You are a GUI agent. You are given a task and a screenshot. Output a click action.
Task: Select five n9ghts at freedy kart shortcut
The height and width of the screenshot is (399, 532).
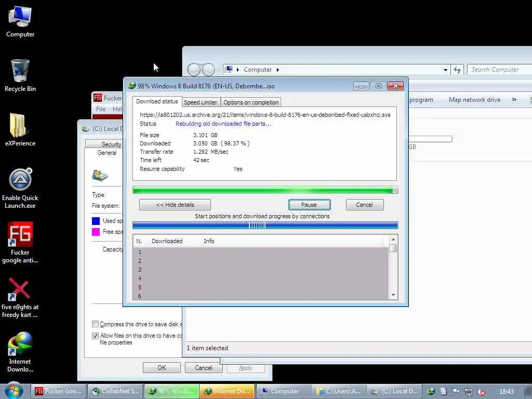pyautogui.click(x=20, y=298)
